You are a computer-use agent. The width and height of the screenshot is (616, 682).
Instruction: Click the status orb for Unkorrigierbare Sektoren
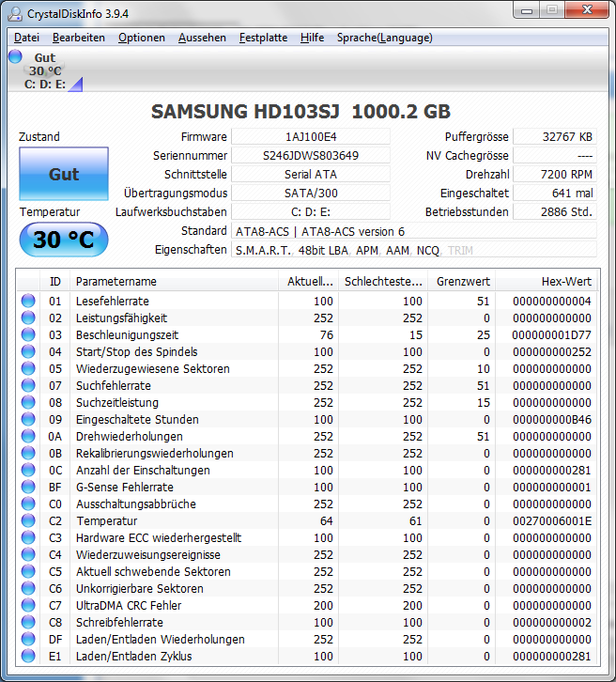(x=28, y=588)
